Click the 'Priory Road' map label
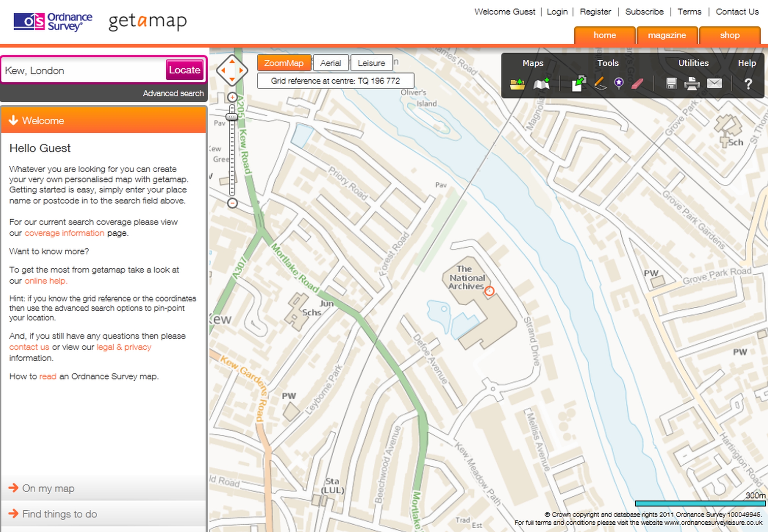 click(348, 183)
